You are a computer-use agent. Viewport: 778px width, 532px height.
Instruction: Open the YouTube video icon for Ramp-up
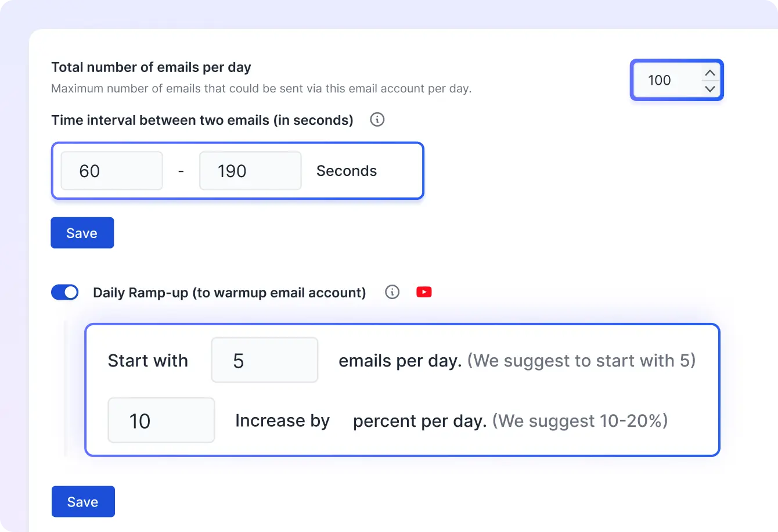(x=424, y=292)
